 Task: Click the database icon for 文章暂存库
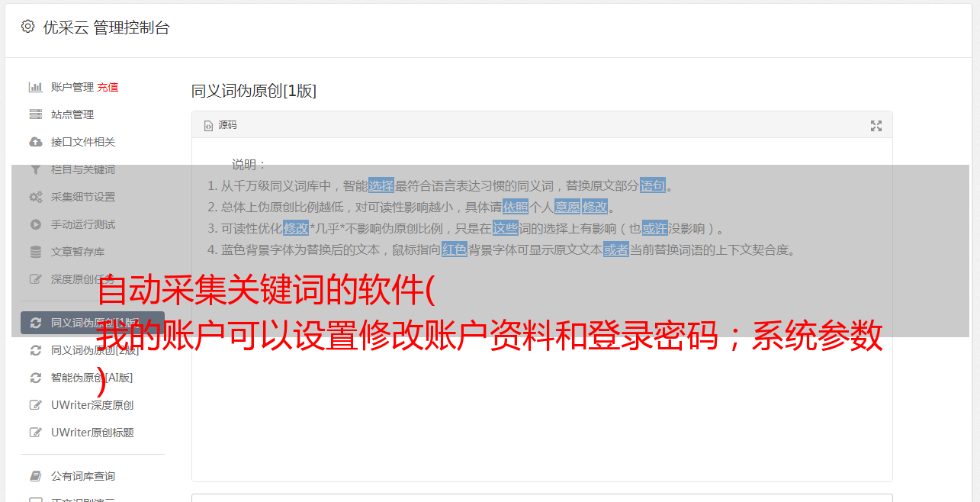[35, 252]
